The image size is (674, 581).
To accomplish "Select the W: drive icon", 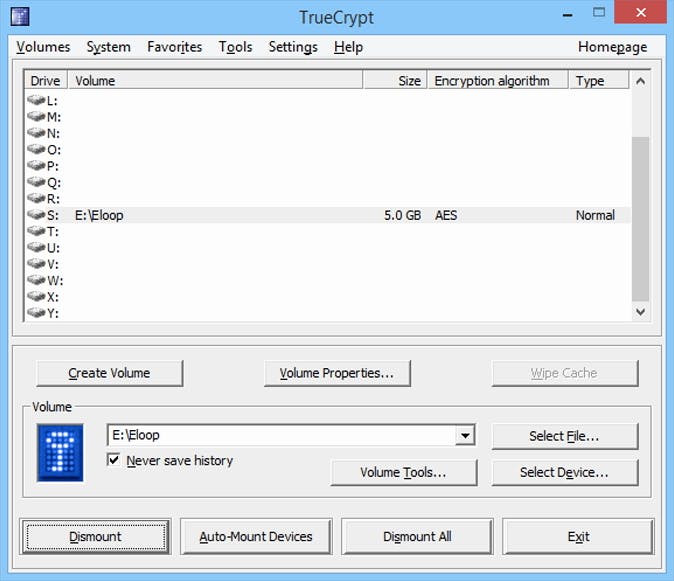I will click(36, 280).
